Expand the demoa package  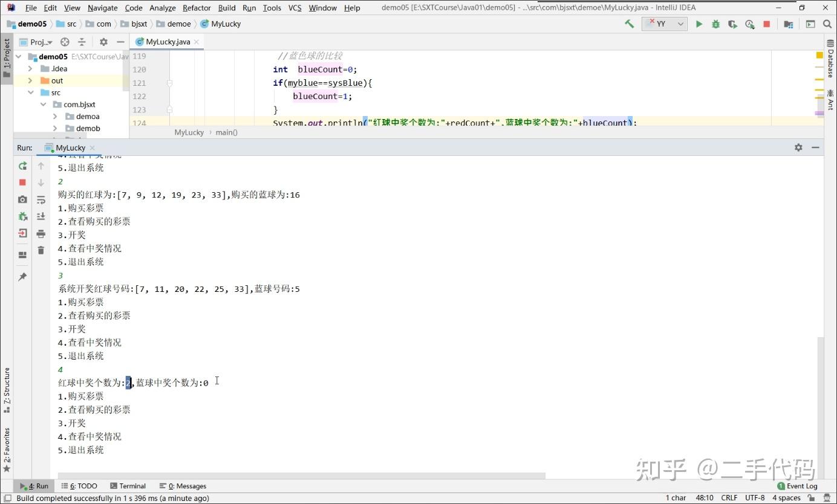pyautogui.click(x=55, y=117)
